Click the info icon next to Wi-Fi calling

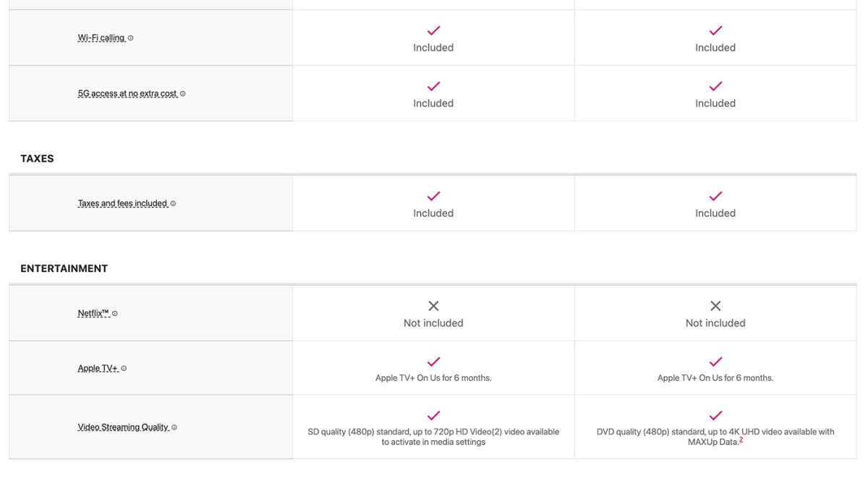[x=131, y=38]
